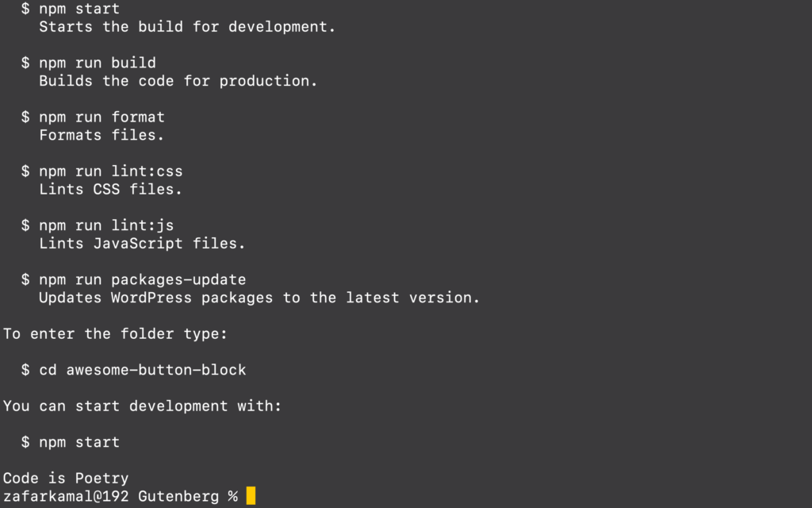Image resolution: width=812 pixels, height=508 pixels.
Task: Click "npm start" under "You can start development with:"
Action: (x=79, y=442)
